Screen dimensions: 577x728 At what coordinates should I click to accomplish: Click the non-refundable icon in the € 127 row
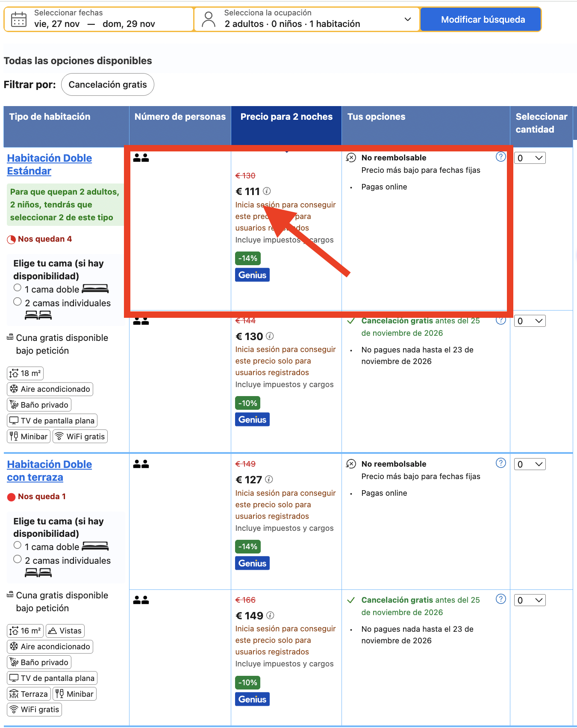351,464
